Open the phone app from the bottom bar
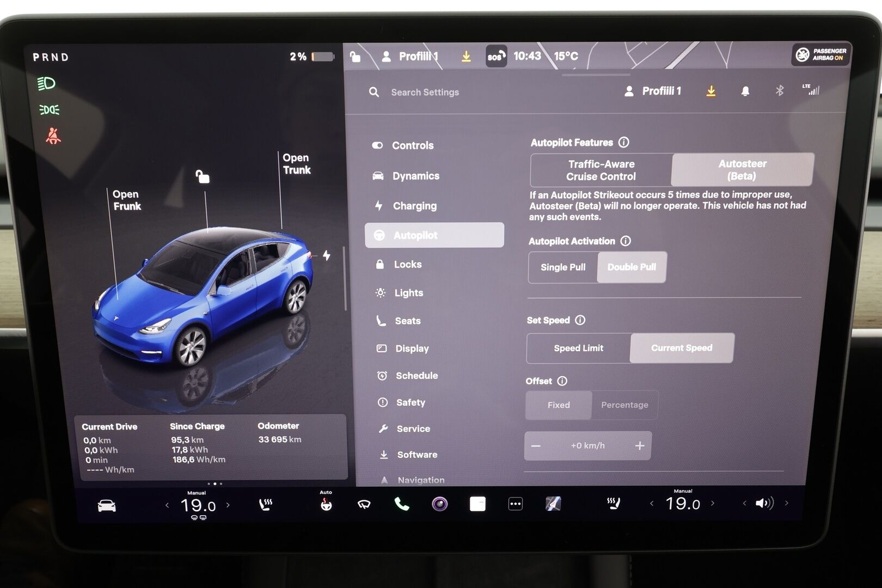 point(402,504)
